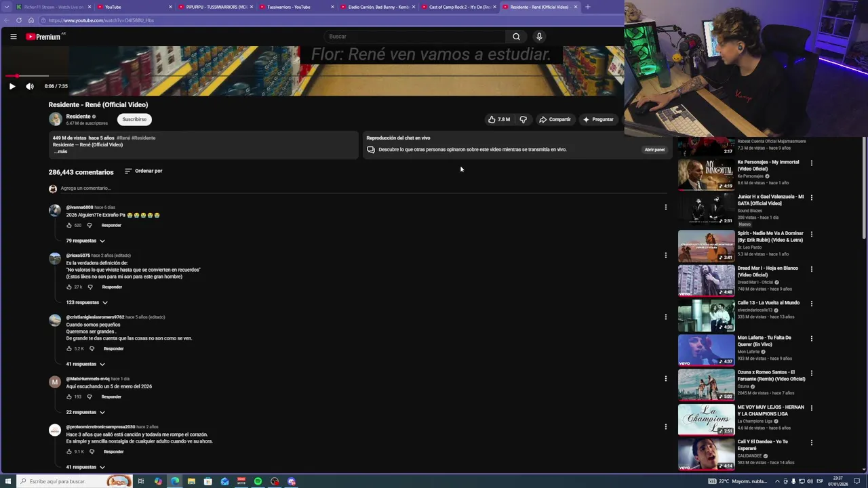Expand 79 respuestas replies
Viewport: 868px width, 488px height.
click(85, 241)
